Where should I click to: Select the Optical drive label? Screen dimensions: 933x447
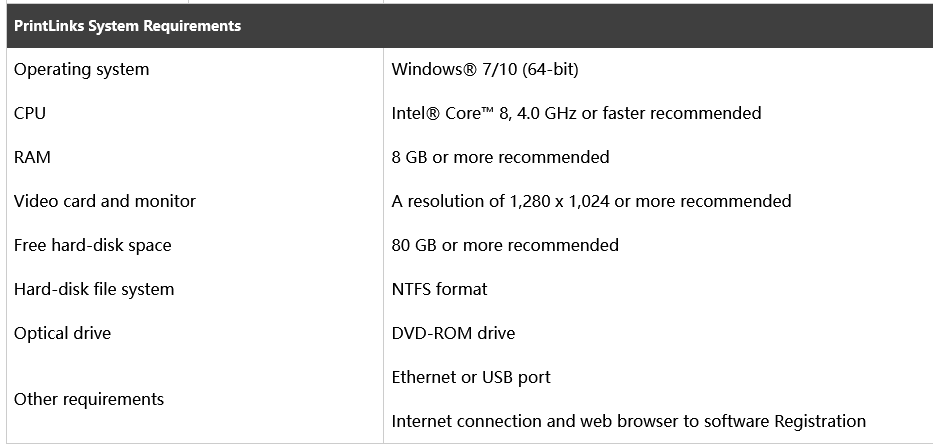[x=62, y=333]
